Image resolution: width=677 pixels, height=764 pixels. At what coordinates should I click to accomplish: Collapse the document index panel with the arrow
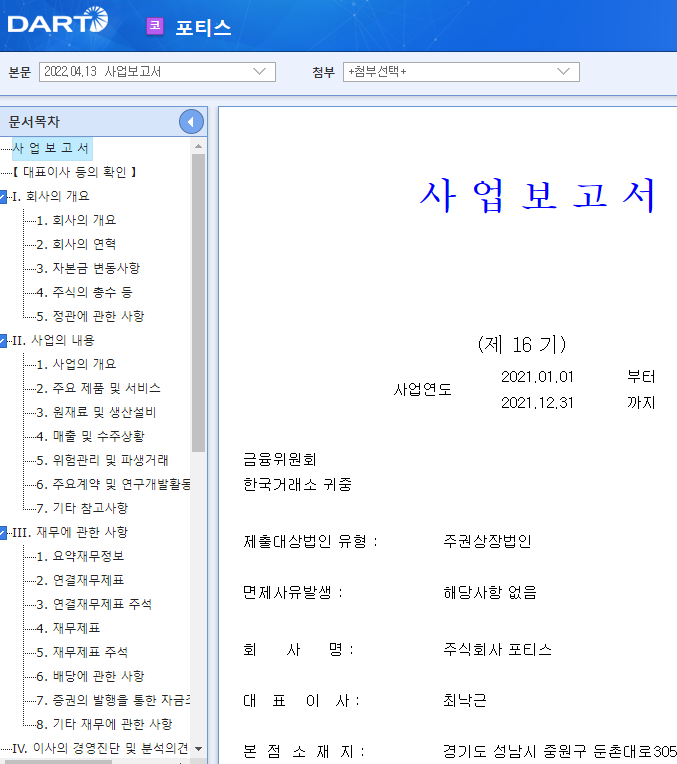(x=191, y=122)
